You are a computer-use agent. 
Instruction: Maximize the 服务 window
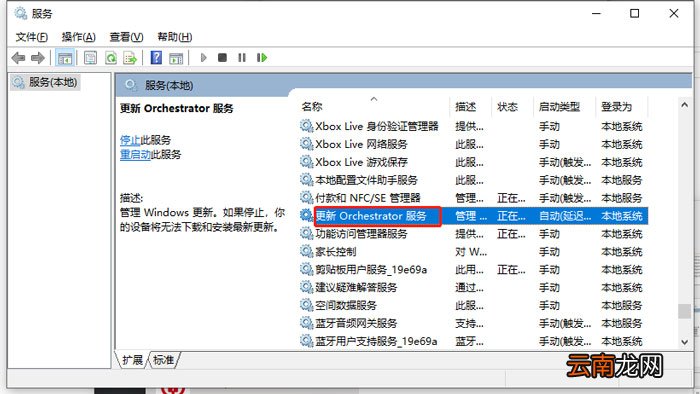pyautogui.click(x=634, y=13)
